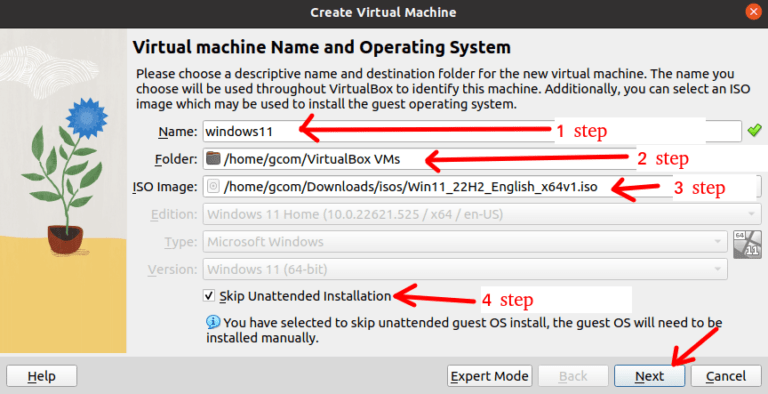This screenshot has height=394, width=768.
Task: Click the Windows 11 64-bit OS icon
Action: click(747, 245)
